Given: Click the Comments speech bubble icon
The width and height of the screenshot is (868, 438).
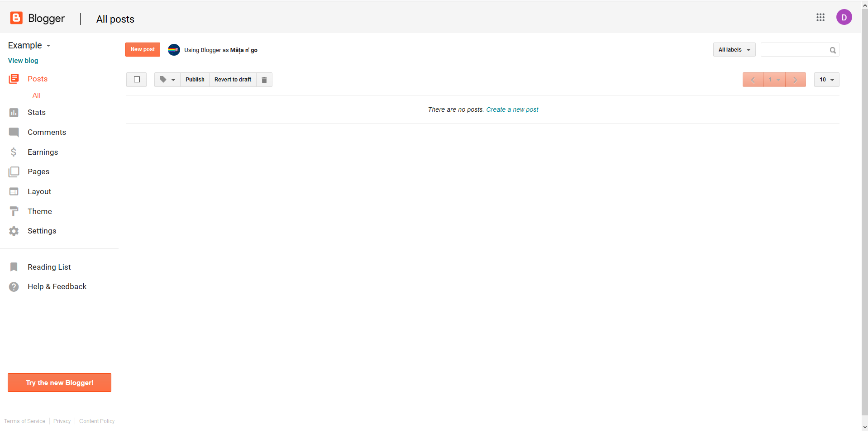Looking at the screenshot, I should click(14, 132).
